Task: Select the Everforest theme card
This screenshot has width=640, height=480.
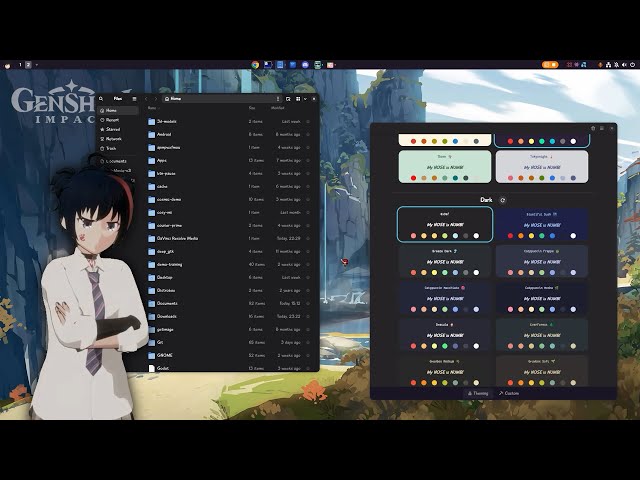Action: [542, 335]
